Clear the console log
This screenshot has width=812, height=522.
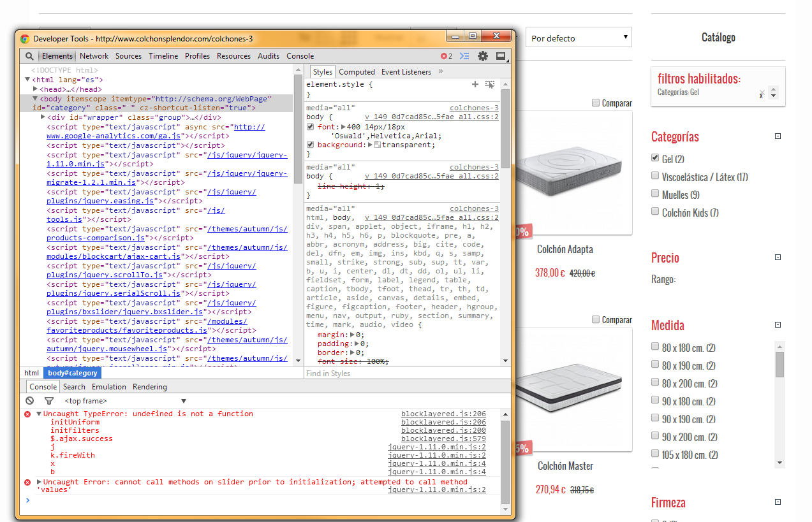[30, 401]
